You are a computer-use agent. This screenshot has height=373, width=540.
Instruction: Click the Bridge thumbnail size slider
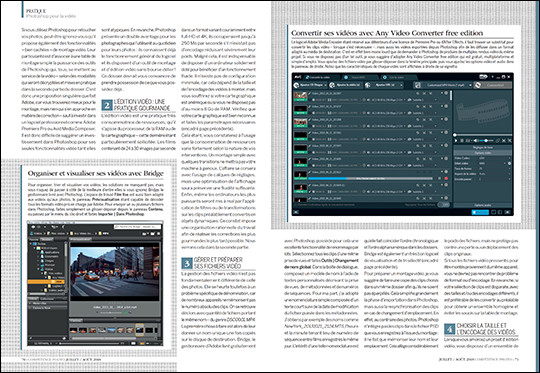90,343
